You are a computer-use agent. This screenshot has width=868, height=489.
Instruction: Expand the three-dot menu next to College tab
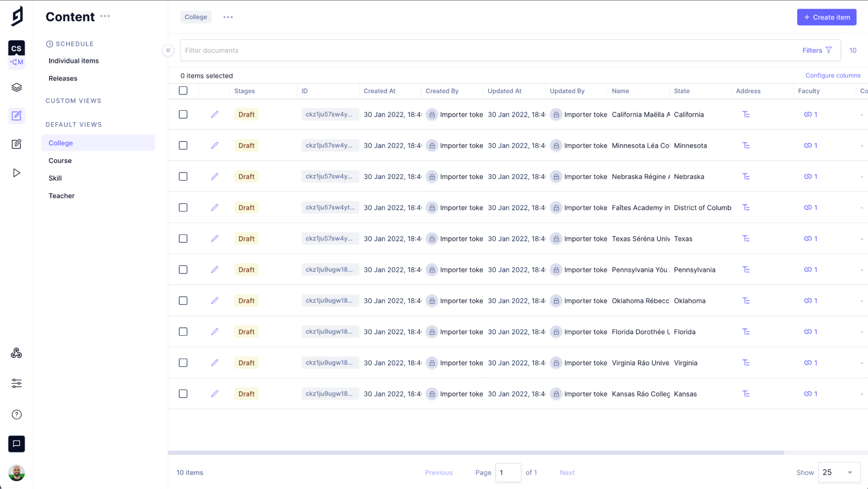coord(228,17)
